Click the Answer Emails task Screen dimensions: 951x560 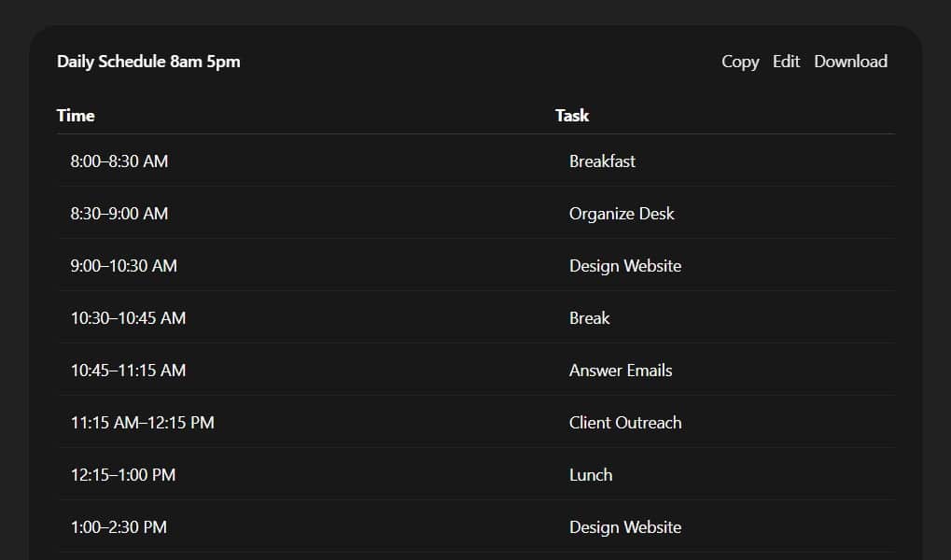(x=621, y=371)
